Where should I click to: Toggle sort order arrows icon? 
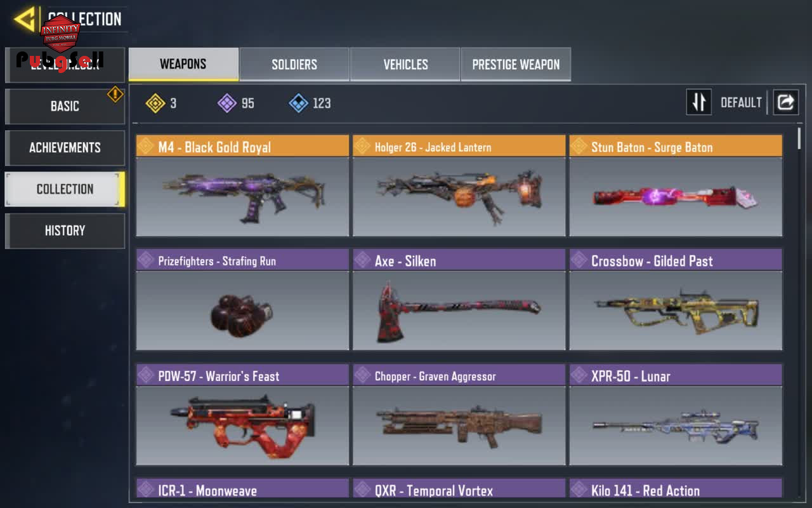[698, 102]
